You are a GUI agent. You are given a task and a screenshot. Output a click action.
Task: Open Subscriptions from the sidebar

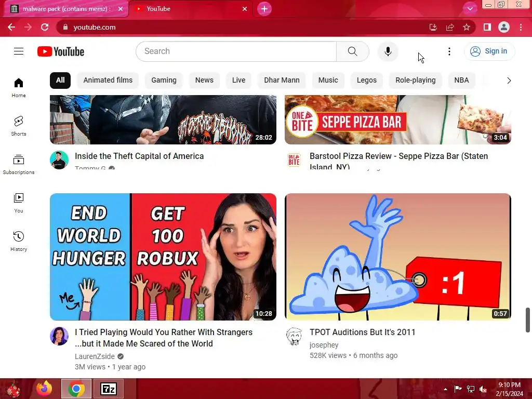tap(19, 165)
